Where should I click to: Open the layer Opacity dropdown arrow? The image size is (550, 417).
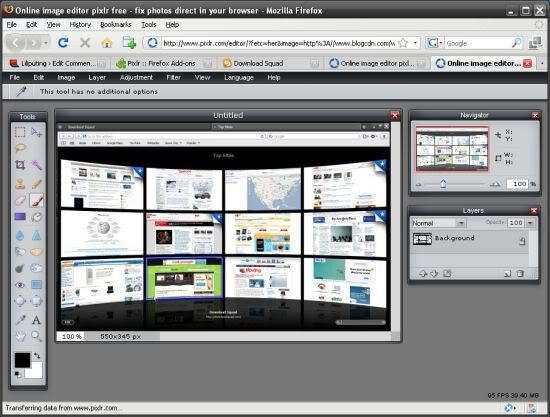(530, 223)
